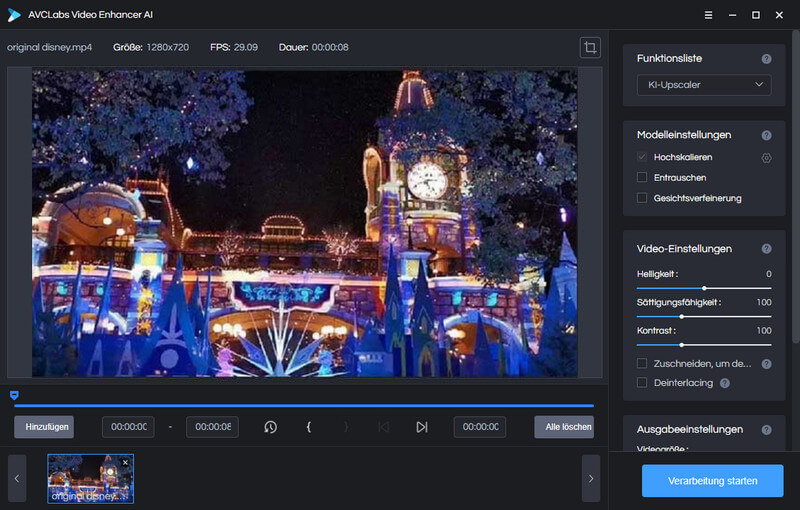The image size is (800, 510).
Task: Click the blue timeline playhead marker
Action: (14, 395)
